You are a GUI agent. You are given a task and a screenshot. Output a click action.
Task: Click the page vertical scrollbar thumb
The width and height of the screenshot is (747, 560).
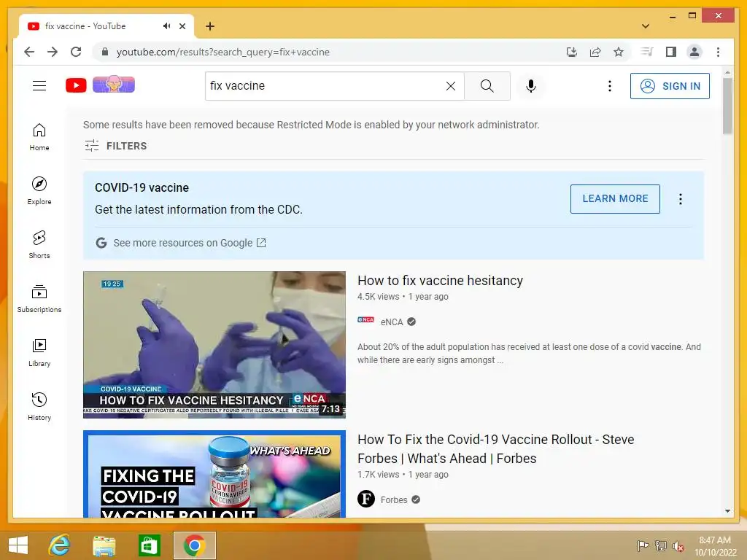click(727, 106)
